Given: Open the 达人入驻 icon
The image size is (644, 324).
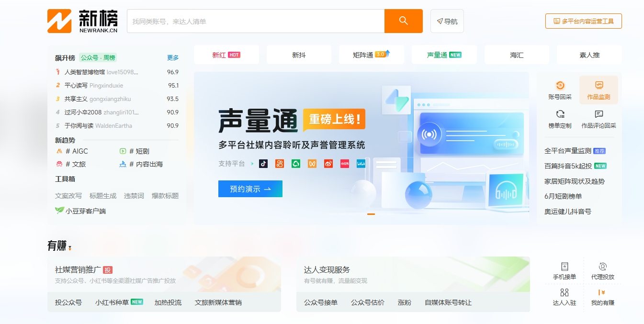Looking at the screenshot, I should (x=564, y=292).
